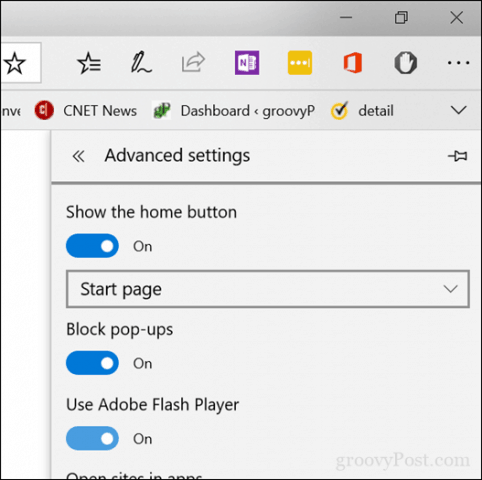Select the Make a Web Note pen icon
482x480 pixels.
point(141,62)
